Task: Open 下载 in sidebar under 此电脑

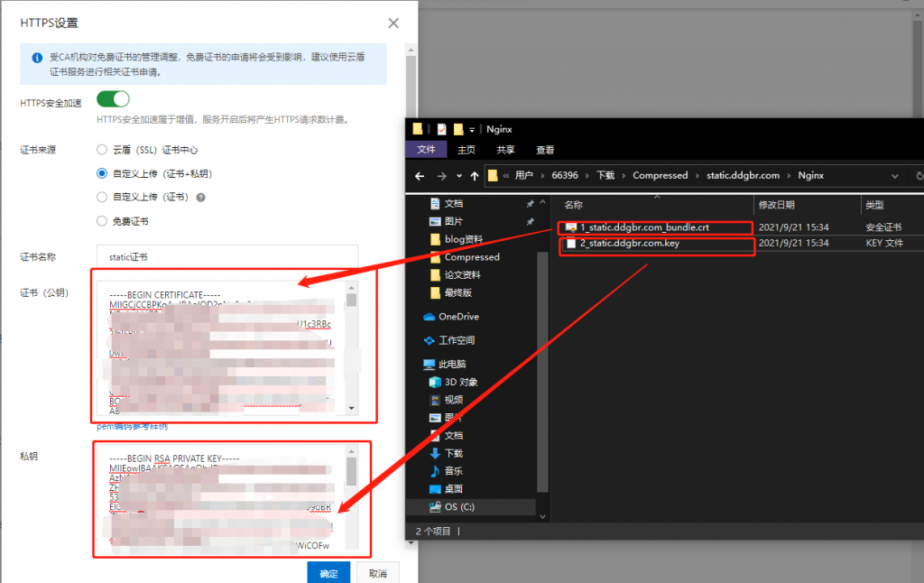Action: click(x=454, y=453)
